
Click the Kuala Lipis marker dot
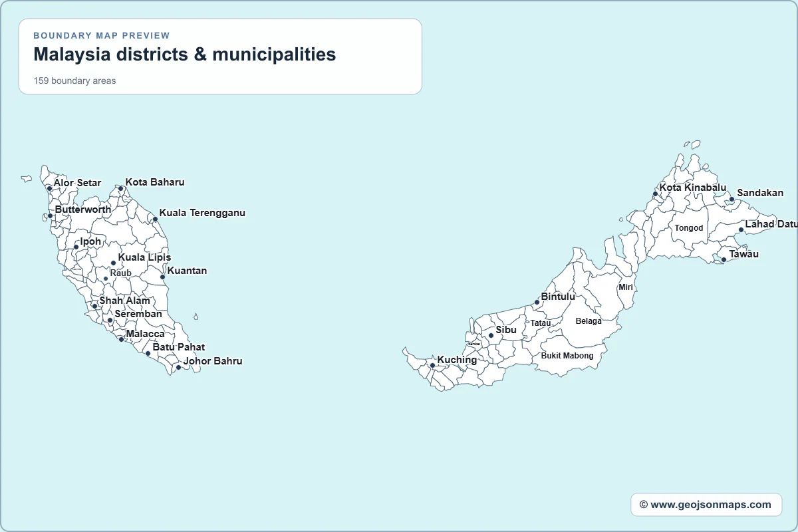pyautogui.click(x=113, y=263)
